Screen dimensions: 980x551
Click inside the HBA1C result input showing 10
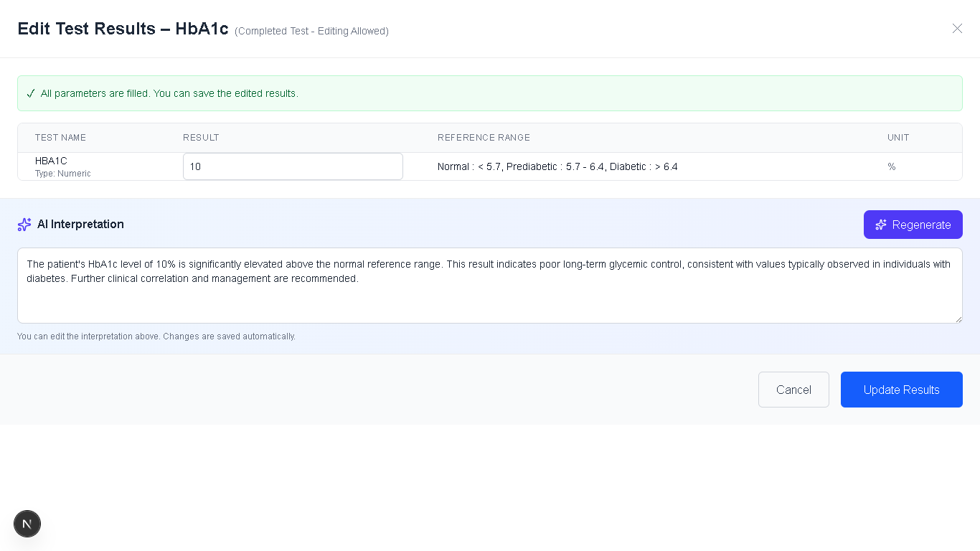[293, 166]
